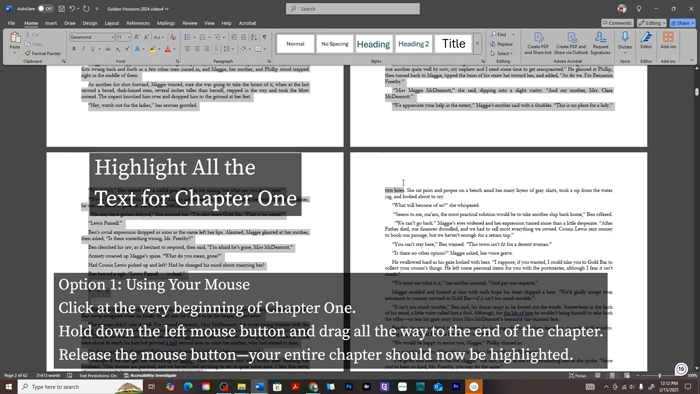
Task: Undo the last action
Action: pyautogui.click(x=72, y=8)
